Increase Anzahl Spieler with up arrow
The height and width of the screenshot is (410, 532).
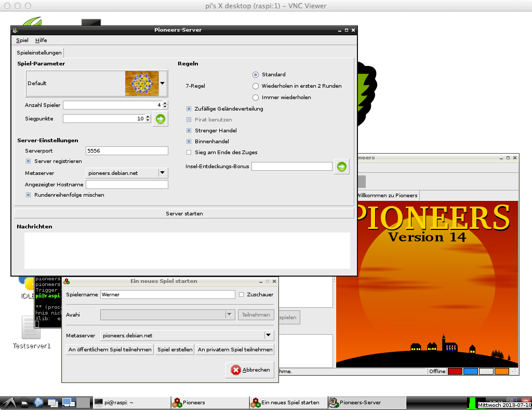(x=165, y=103)
